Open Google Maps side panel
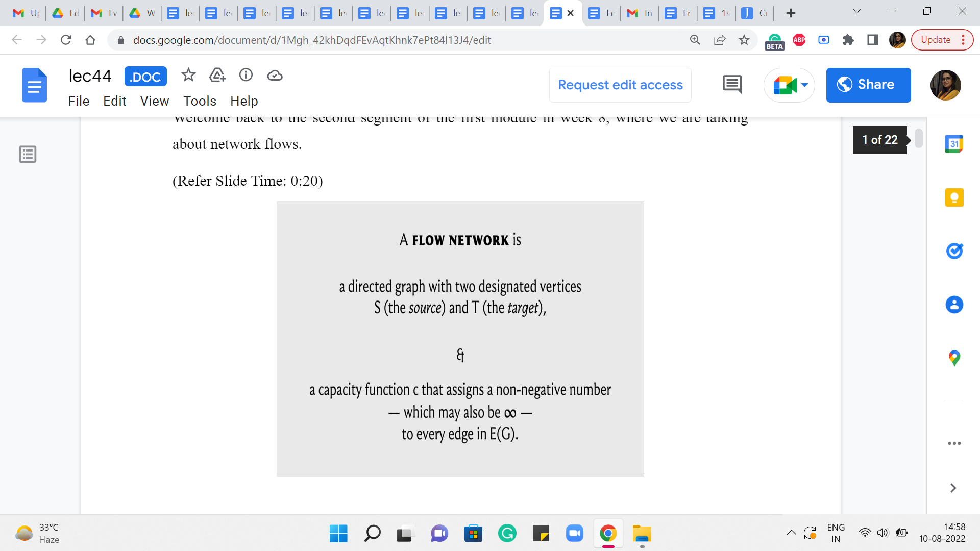 [954, 358]
